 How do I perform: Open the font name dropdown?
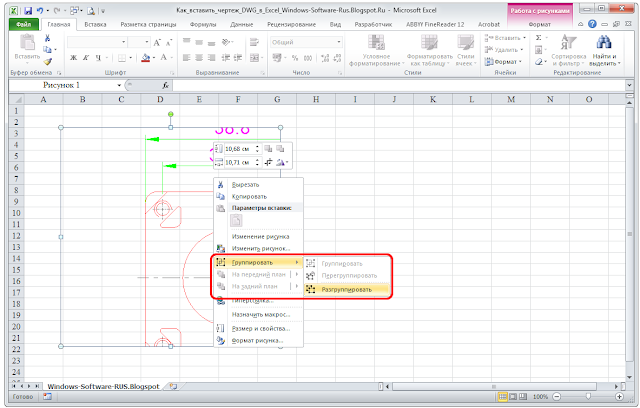point(124,42)
